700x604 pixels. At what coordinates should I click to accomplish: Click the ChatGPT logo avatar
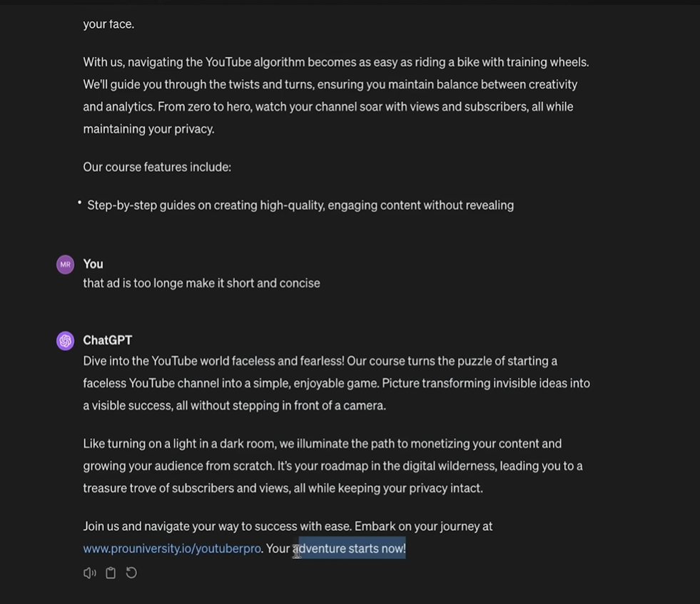pyautogui.click(x=65, y=341)
